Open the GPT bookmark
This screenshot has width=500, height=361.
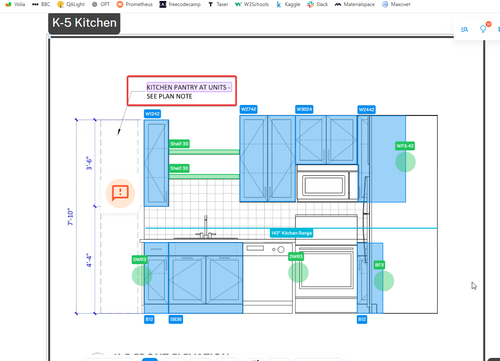point(101,4)
